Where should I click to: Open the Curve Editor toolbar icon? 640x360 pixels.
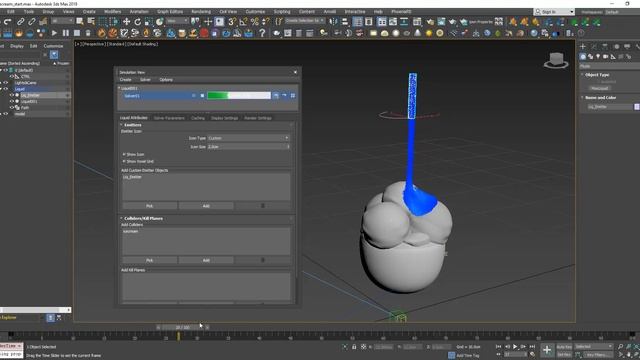pos(393,22)
